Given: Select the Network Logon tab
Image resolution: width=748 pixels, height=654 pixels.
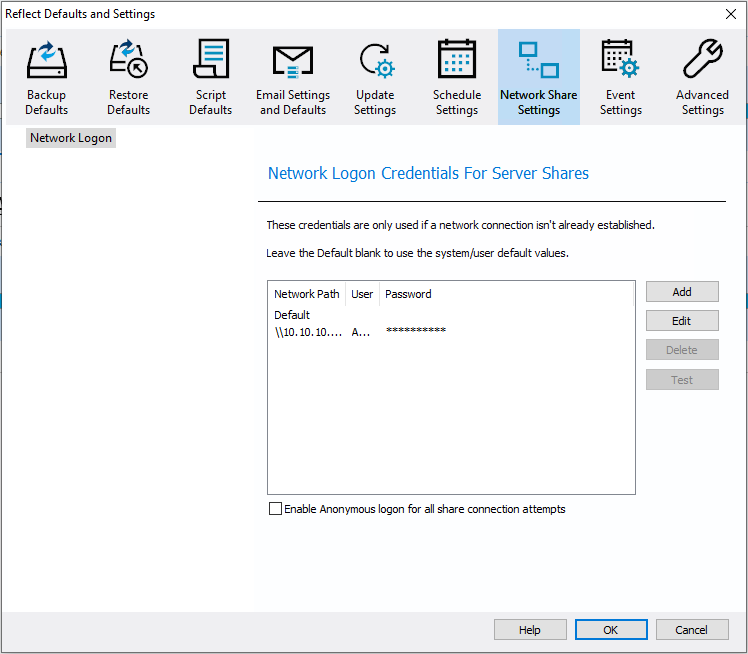Looking at the screenshot, I should click(71, 138).
